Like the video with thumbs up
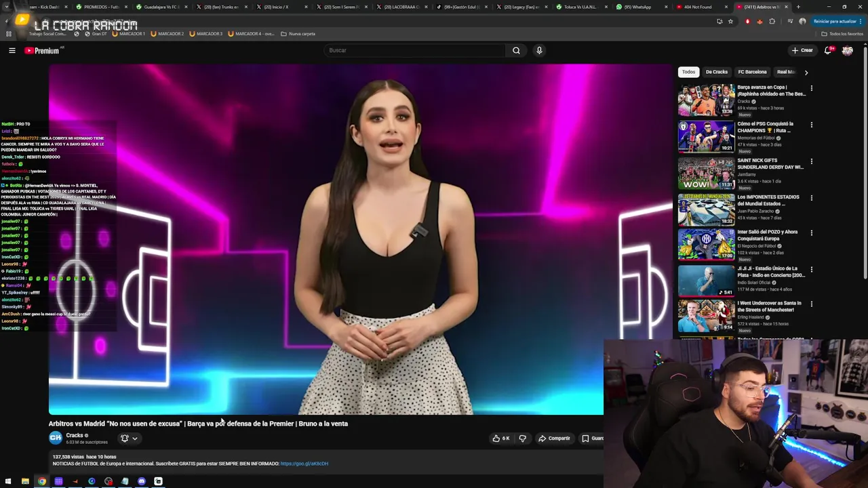The image size is (868, 488). (500, 439)
